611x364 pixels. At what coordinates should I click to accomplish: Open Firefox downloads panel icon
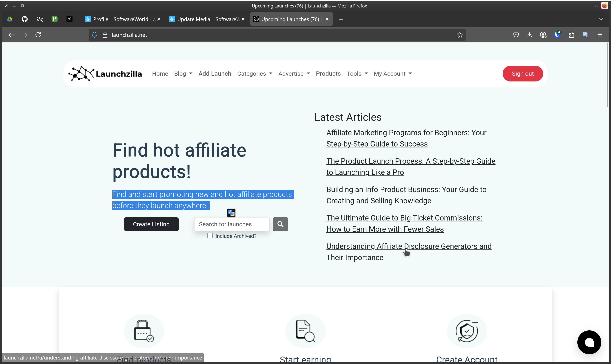point(529,35)
